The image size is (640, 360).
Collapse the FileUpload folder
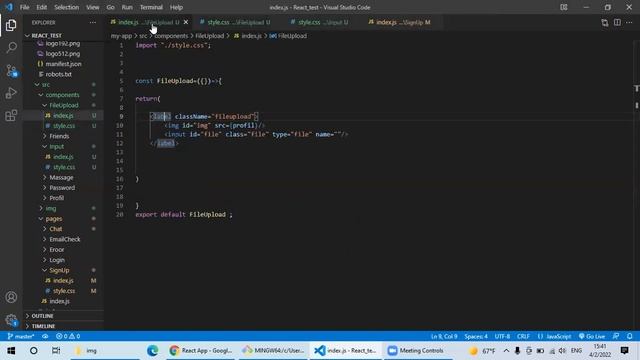click(64, 105)
